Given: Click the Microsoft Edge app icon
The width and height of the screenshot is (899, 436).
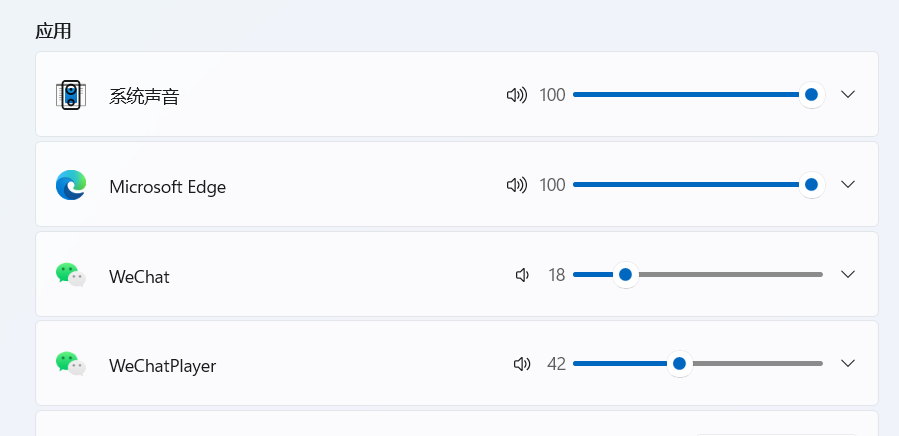Looking at the screenshot, I should pos(71,185).
